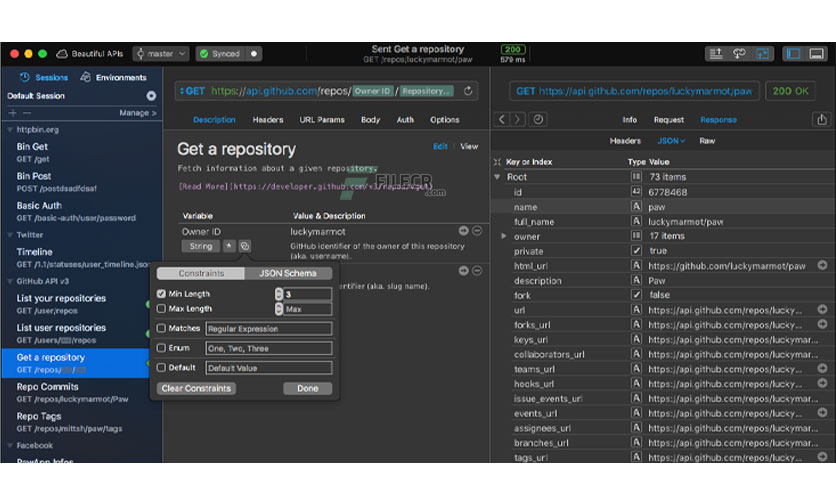Select List user repositories request
This screenshot has width=836, height=484.
pyautogui.click(x=81, y=333)
